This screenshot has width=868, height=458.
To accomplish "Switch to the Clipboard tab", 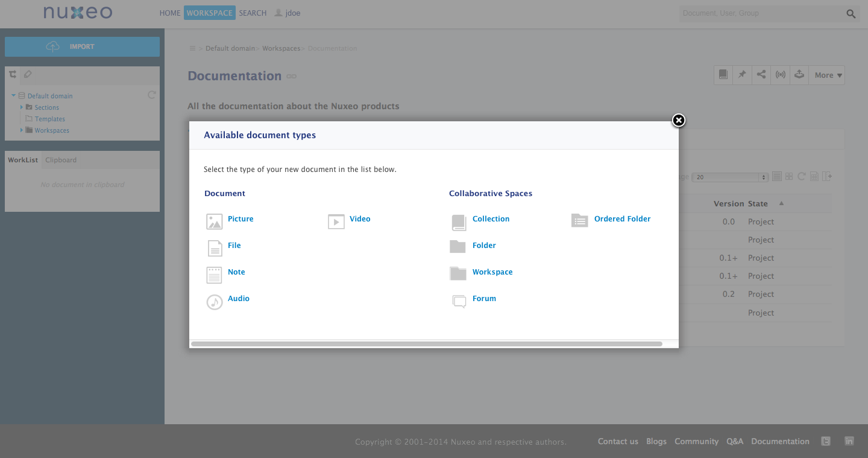I will pyautogui.click(x=61, y=160).
